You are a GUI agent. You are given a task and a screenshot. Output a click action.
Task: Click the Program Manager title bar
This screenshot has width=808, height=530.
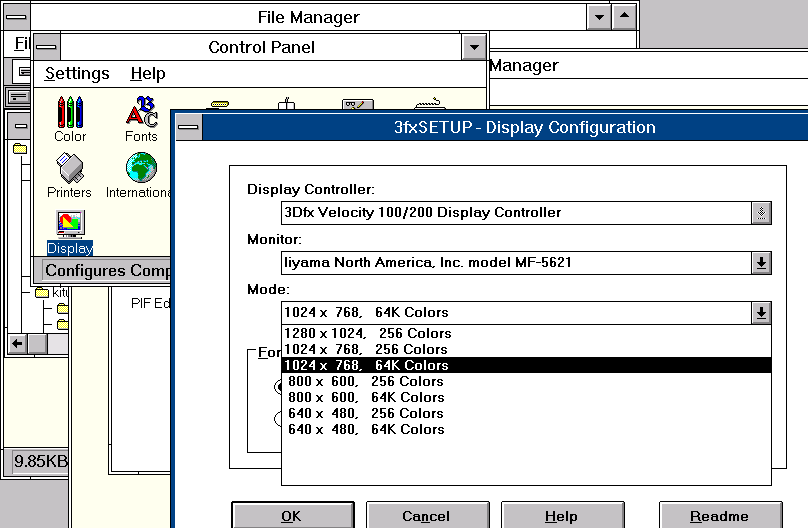click(648, 65)
